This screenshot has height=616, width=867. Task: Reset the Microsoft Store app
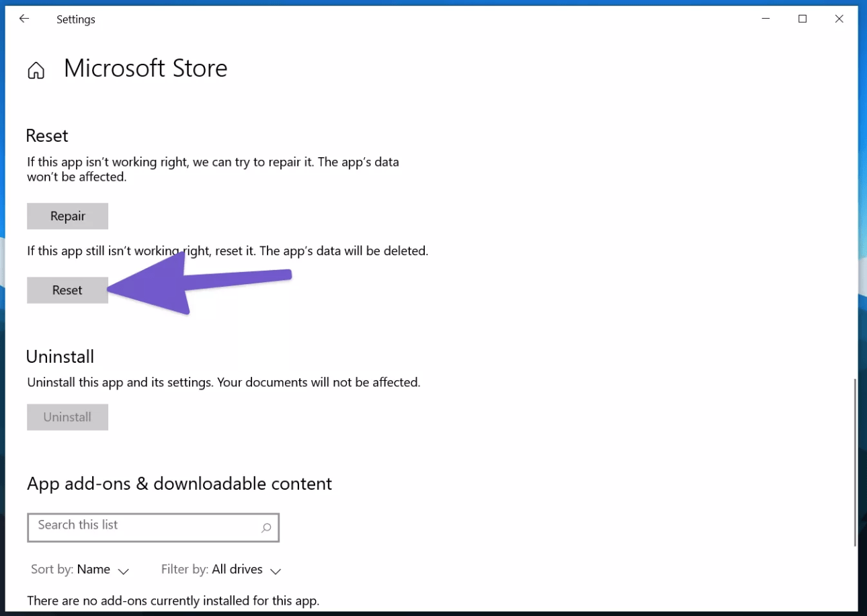click(x=67, y=290)
